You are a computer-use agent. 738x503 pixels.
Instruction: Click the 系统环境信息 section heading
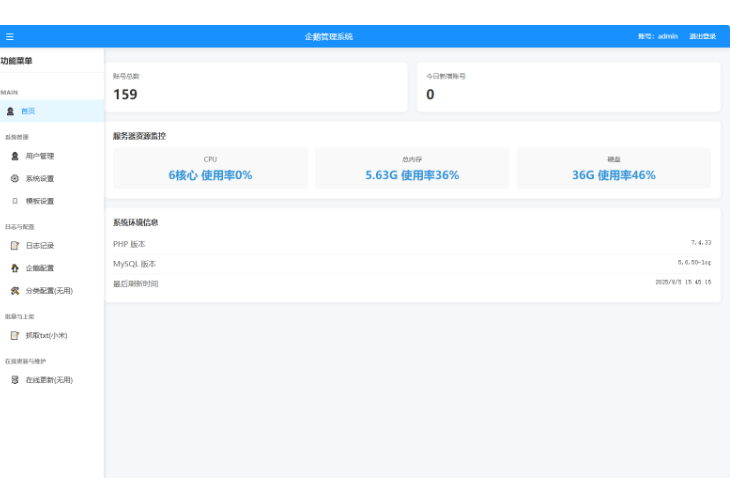136,223
